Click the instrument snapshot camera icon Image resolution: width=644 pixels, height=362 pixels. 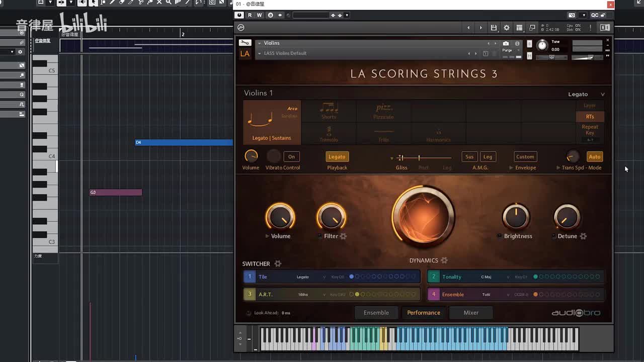[x=506, y=44]
